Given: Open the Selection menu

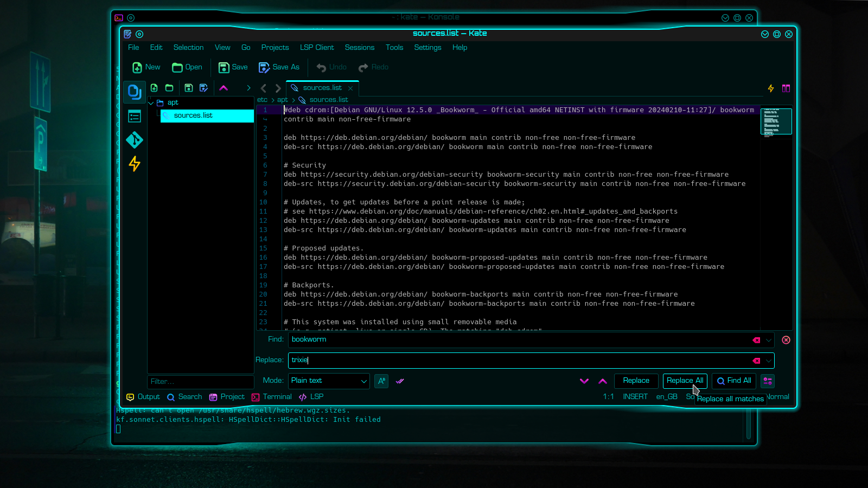Looking at the screenshot, I should pos(188,48).
